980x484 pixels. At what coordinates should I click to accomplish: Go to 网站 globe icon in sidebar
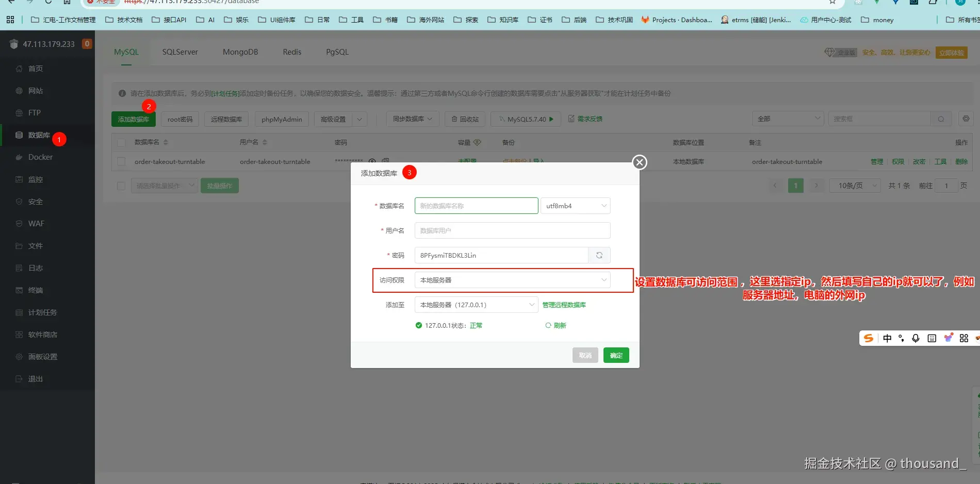click(x=19, y=91)
